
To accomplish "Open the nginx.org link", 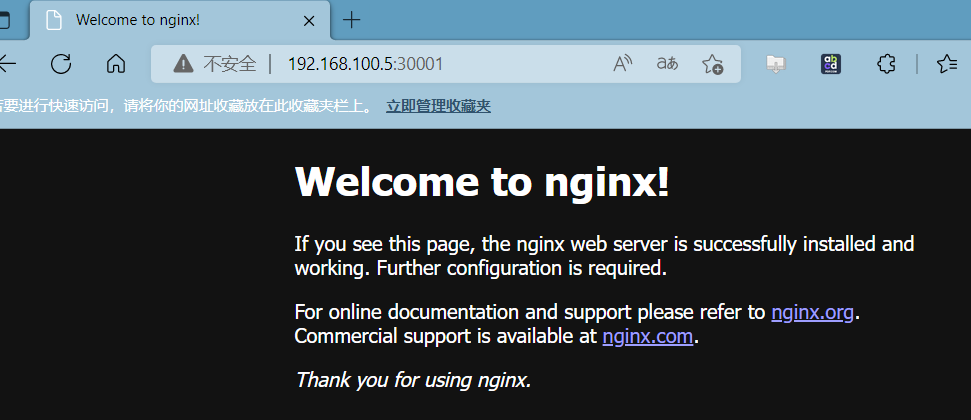I will pyautogui.click(x=812, y=312).
